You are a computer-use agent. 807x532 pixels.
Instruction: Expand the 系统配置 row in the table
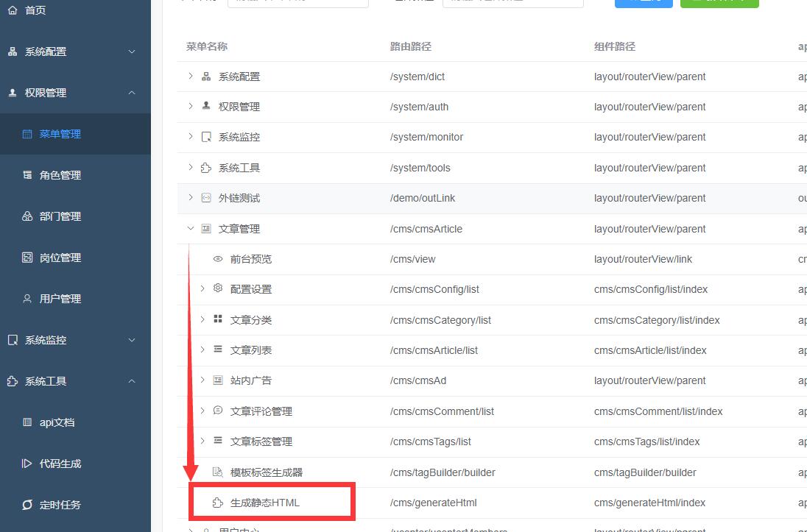click(x=191, y=77)
